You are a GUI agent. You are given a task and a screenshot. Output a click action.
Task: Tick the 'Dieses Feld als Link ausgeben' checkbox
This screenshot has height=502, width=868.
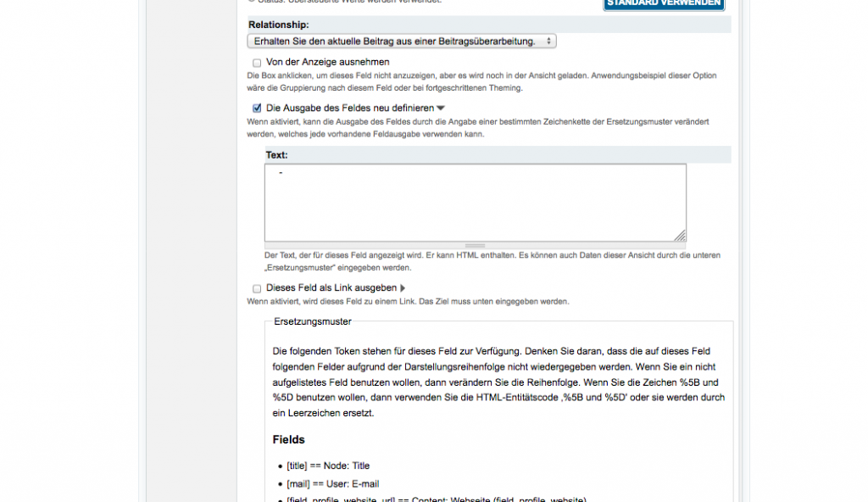pos(257,288)
